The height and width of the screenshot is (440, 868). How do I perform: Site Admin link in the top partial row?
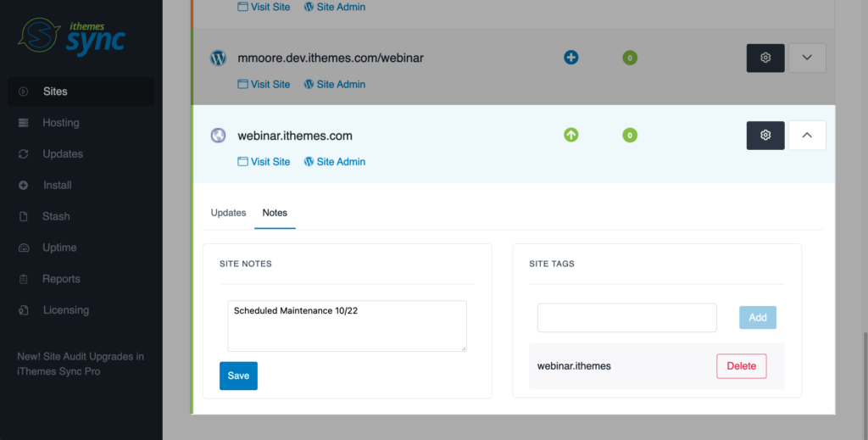334,7
